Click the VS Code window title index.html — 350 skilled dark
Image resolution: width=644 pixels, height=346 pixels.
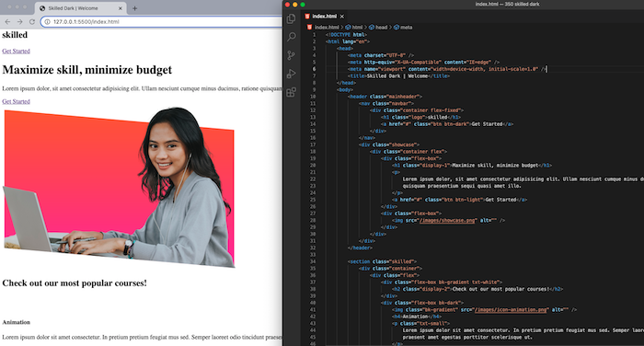click(507, 4)
